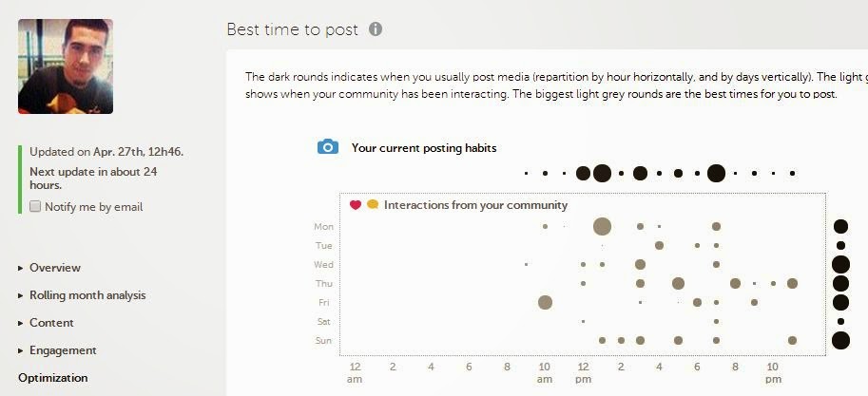
Task: Select the Optimization menu item
Action: tap(52, 378)
